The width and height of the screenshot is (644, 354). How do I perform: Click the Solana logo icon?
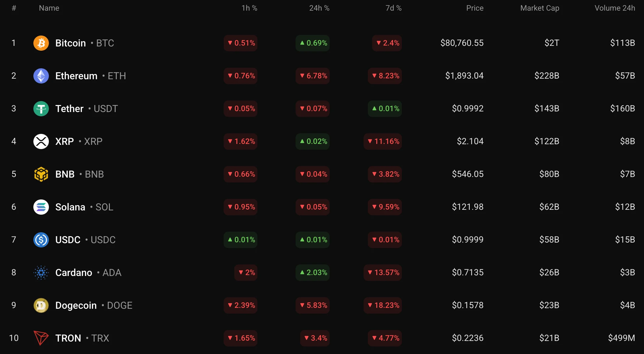(41, 207)
